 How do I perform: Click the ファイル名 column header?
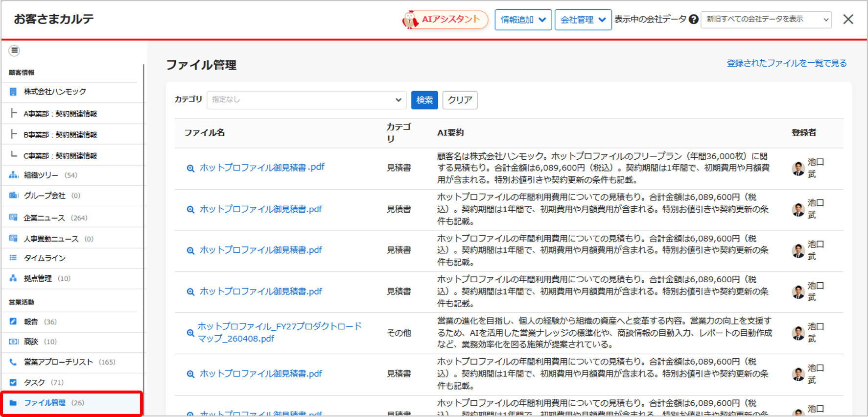(x=204, y=133)
